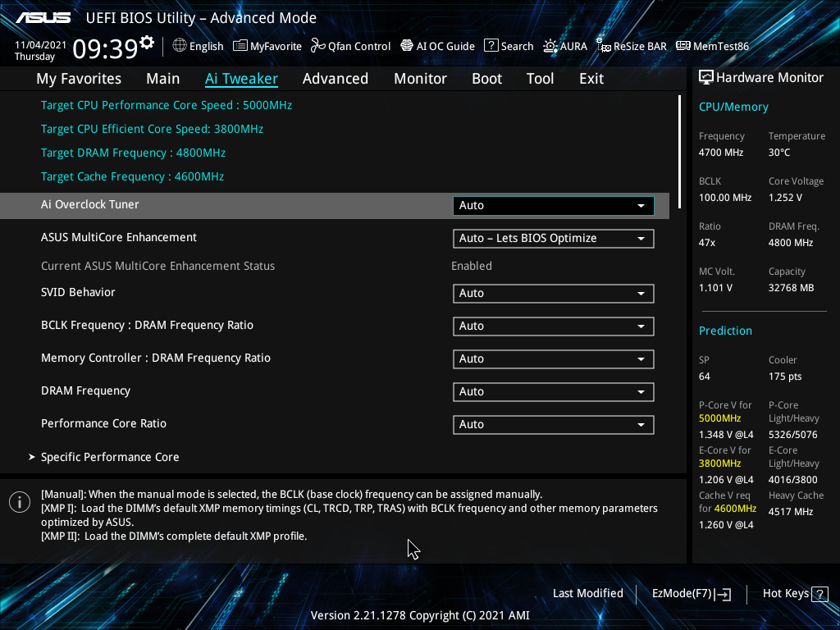Open Memory Controller : DRAM Frequency Ratio dropdown
Image resolution: width=840 pixels, height=630 pixels.
click(x=554, y=359)
